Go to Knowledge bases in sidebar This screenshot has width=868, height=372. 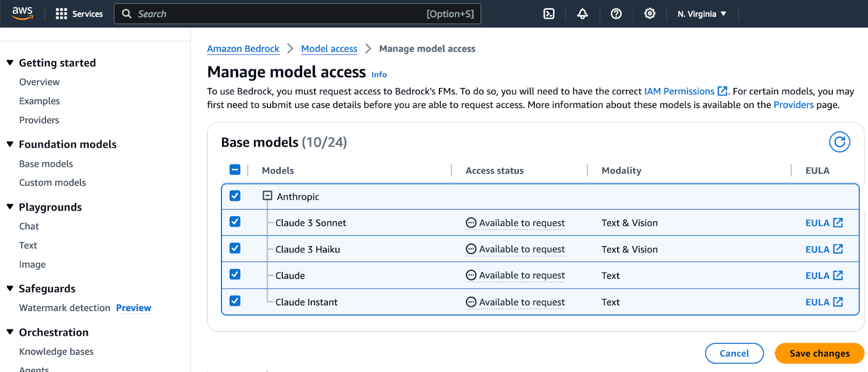tap(56, 351)
